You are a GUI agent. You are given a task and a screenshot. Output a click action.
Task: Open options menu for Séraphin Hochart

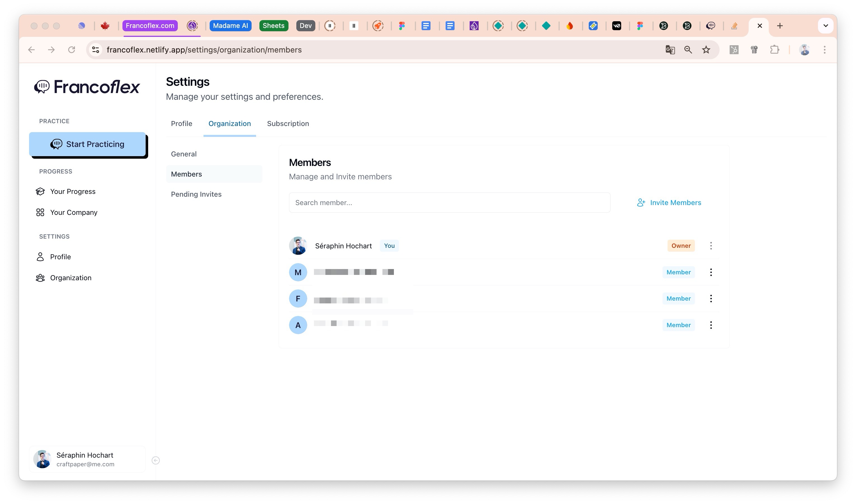(x=711, y=246)
